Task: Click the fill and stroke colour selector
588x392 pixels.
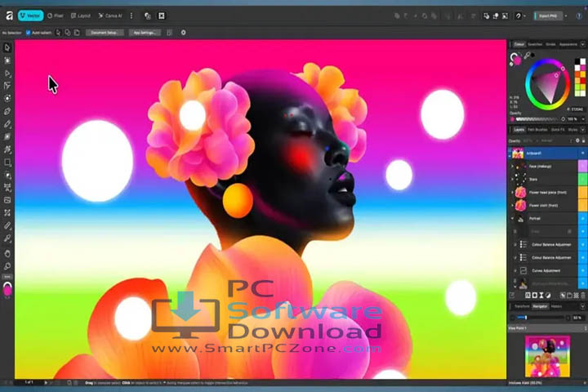Action: point(515,59)
